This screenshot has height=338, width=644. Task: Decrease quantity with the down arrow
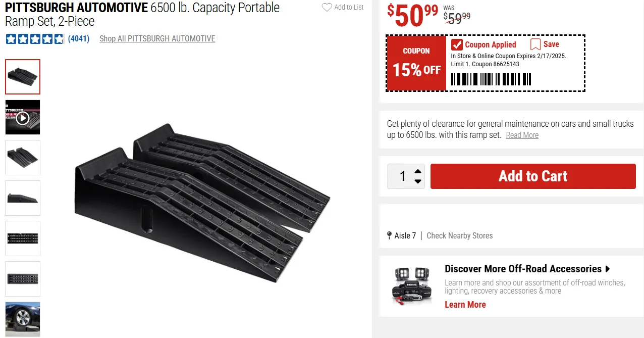tap(418, 181)
